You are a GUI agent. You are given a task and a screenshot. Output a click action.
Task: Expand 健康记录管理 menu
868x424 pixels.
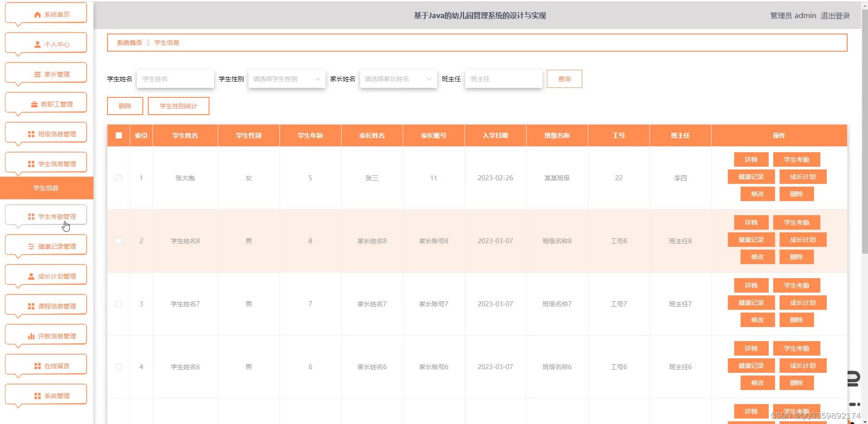tap(46, 246)
